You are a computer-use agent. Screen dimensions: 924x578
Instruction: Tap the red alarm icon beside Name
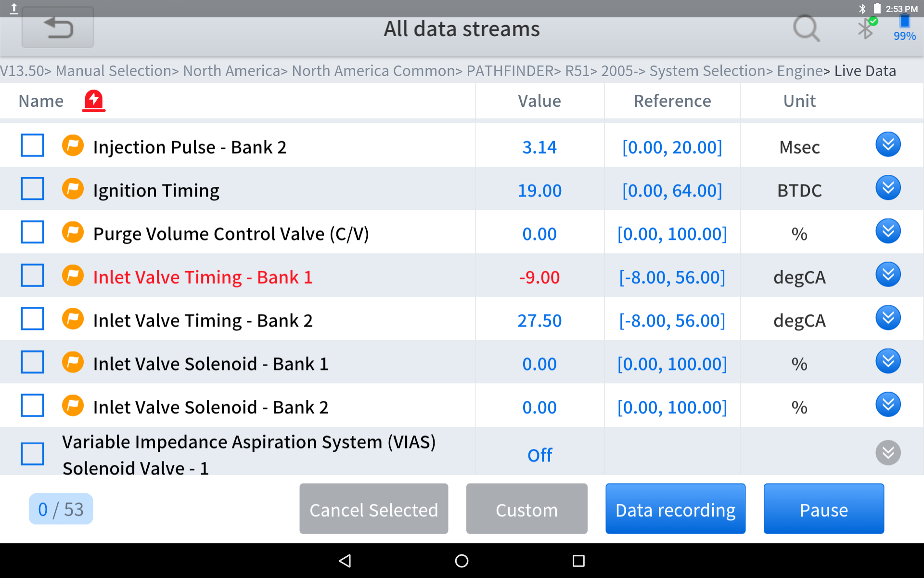[x=93, y=101]
